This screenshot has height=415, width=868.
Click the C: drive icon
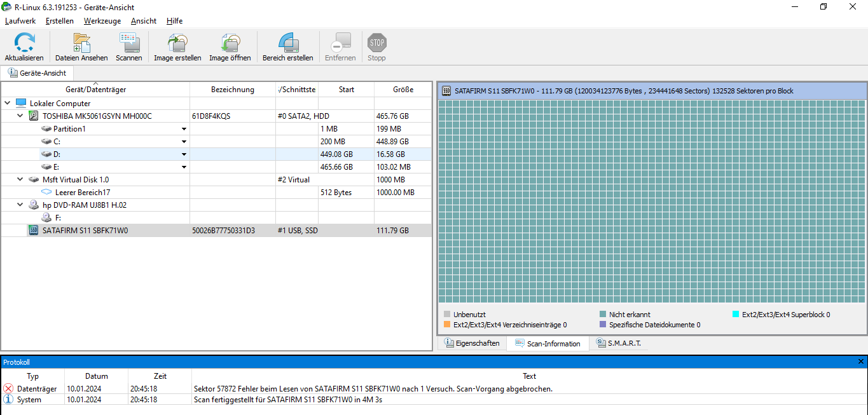pyautogui.click(x=46, y=142)
